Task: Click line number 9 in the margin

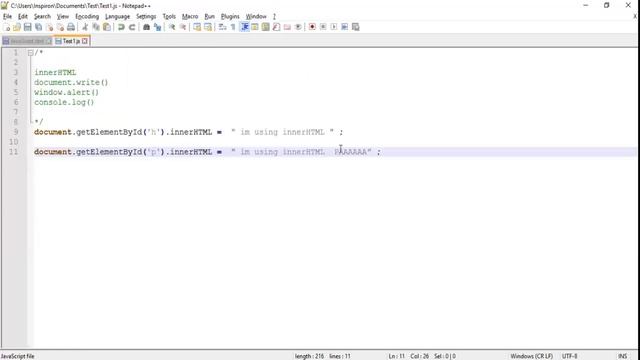Action: point(16,132)
